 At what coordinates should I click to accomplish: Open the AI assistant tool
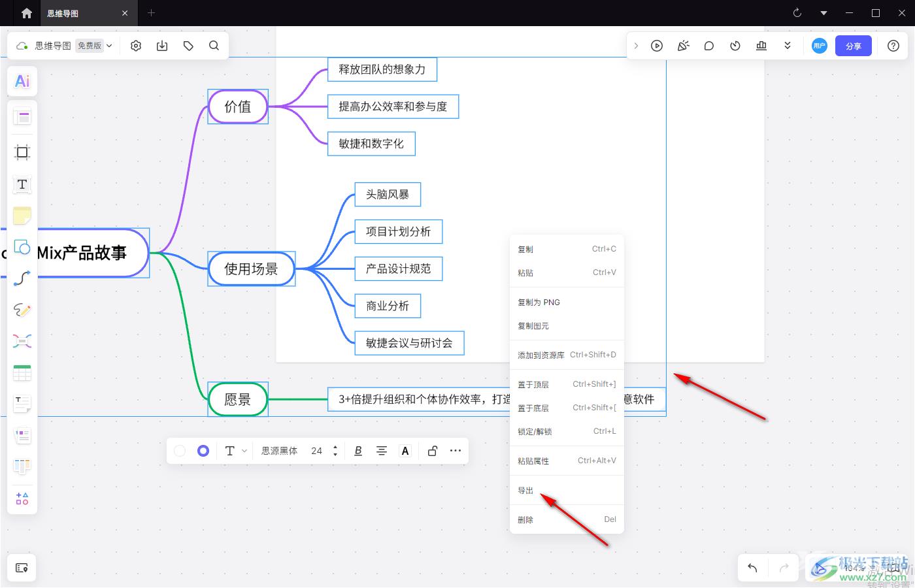[x=22, y=81]
